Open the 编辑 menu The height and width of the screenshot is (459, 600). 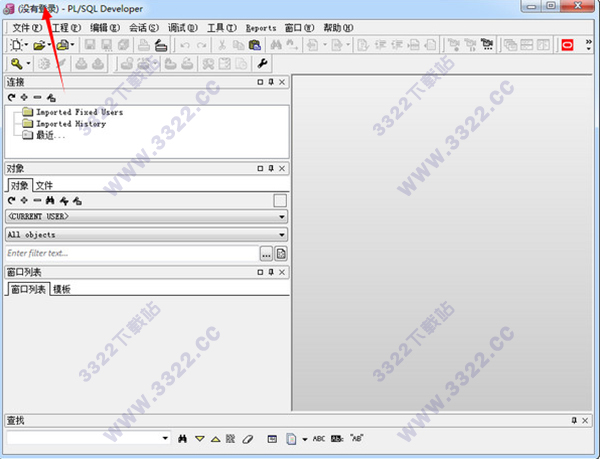(x=105, y=28)
